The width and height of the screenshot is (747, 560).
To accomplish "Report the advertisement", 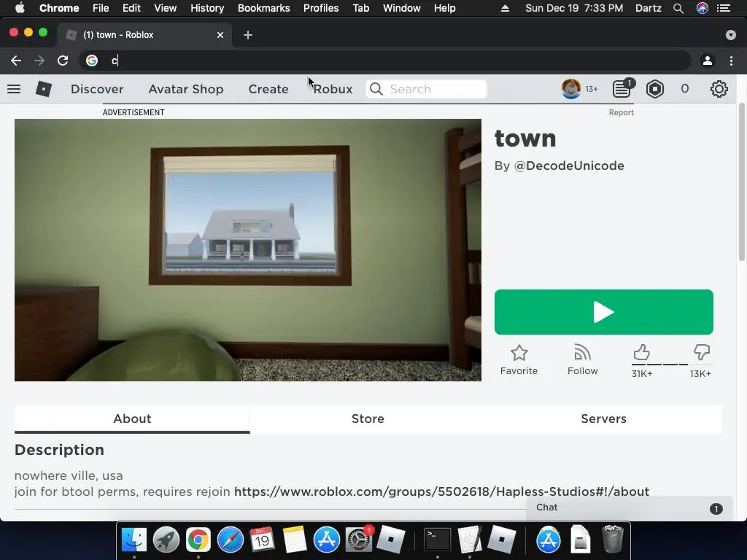I will 622,112.
